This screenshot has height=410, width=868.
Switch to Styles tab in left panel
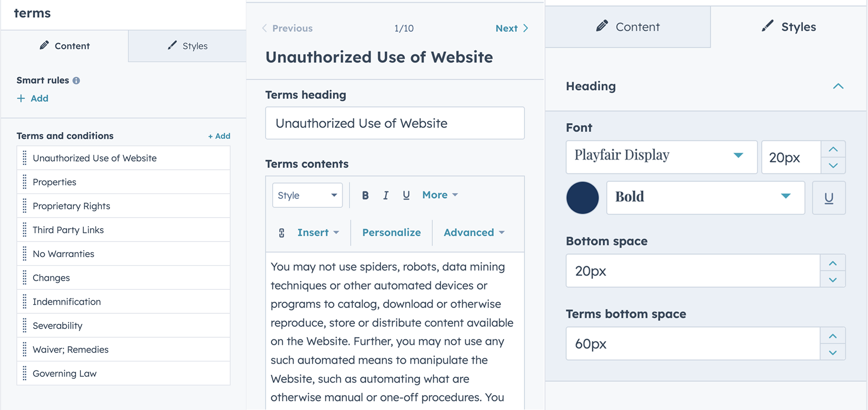click(x=188, y=46)
